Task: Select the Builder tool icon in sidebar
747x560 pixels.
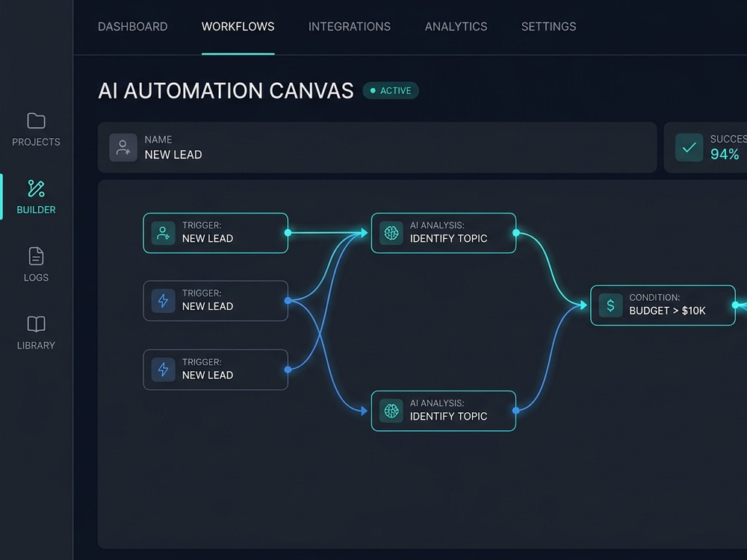Action: click(x=36, y=189)
